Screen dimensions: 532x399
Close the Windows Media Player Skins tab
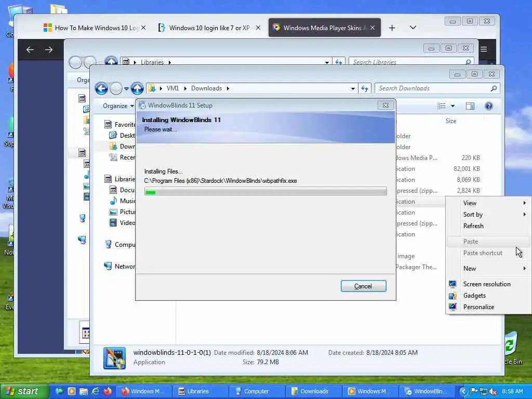click(373, 28)
